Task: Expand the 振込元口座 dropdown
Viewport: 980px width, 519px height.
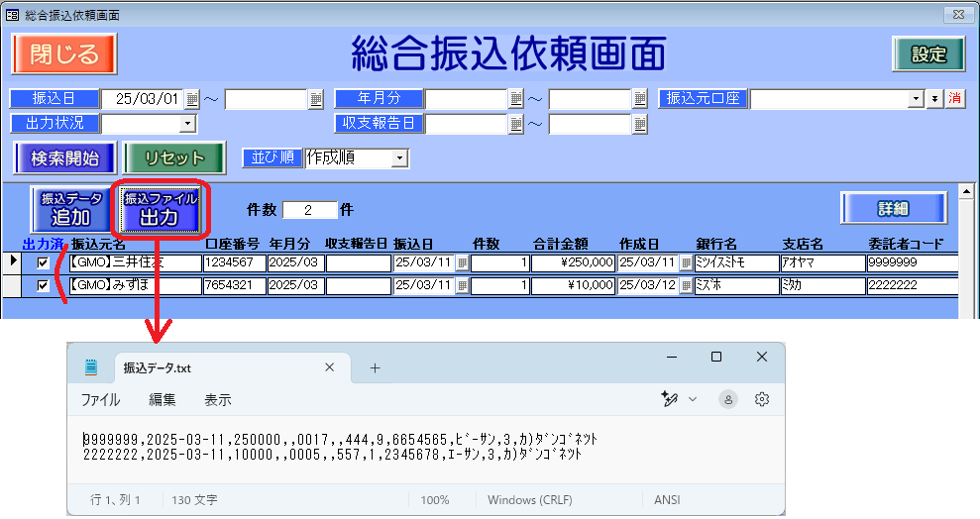Action: [917, 99]
